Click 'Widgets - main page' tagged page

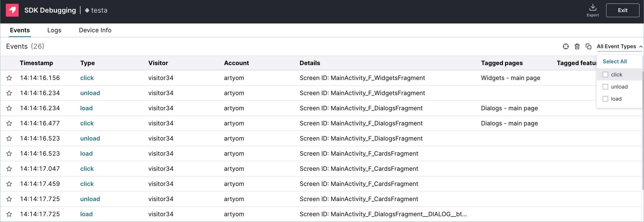click(x=511, y=78)
